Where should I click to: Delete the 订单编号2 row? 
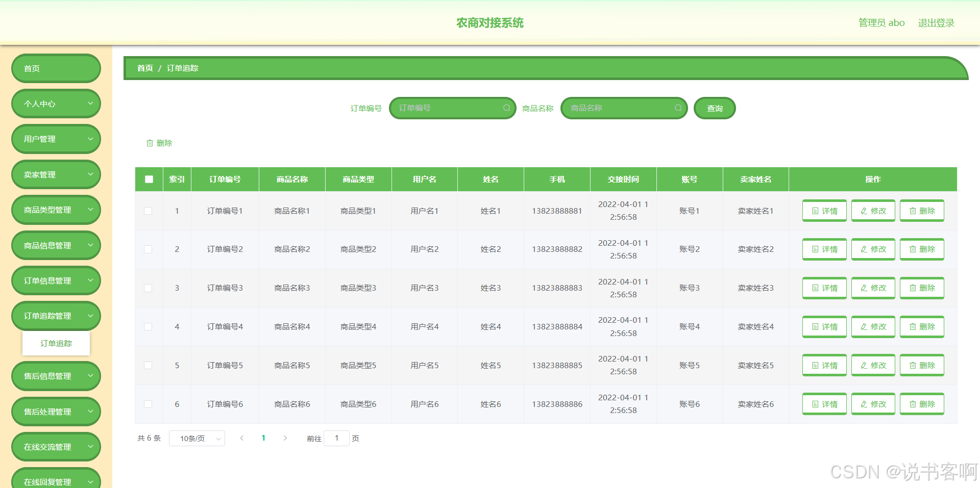(x=922, y=249)
